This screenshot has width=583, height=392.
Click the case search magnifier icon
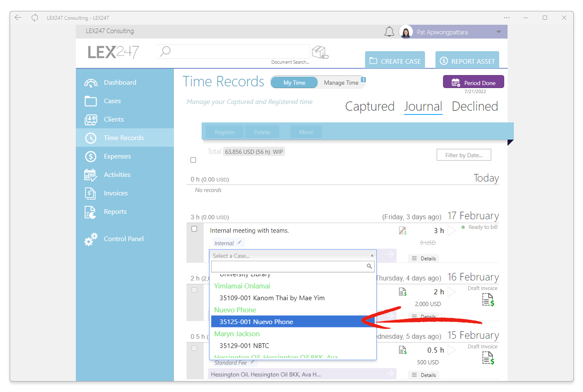pos(369,266)
